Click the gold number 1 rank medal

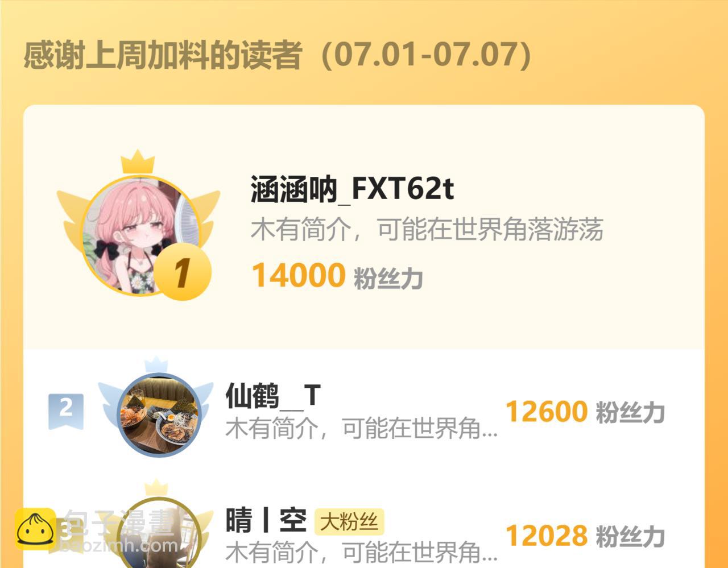point(183,272)
